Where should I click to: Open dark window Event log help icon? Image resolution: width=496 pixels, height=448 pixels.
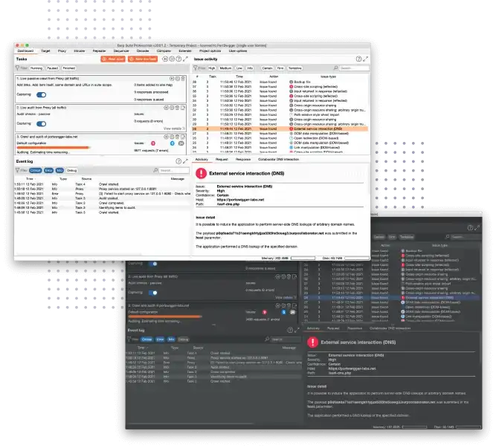[x=290, y=330]
